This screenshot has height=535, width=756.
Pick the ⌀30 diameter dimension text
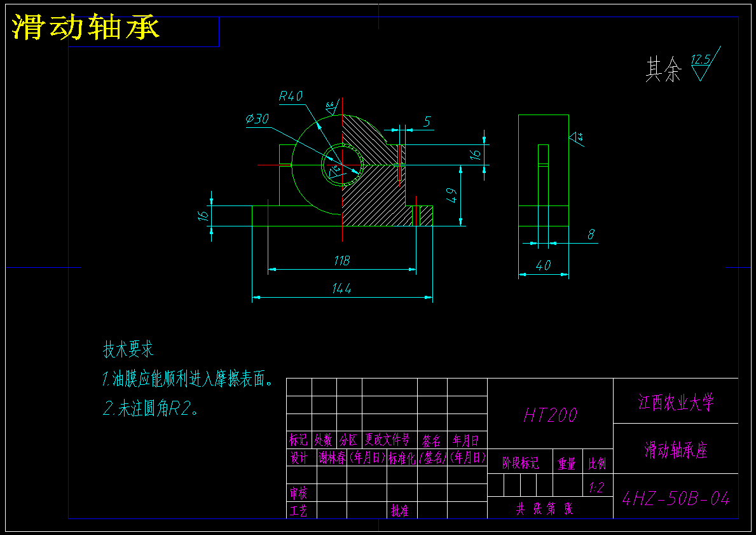[x=257, y=119]
